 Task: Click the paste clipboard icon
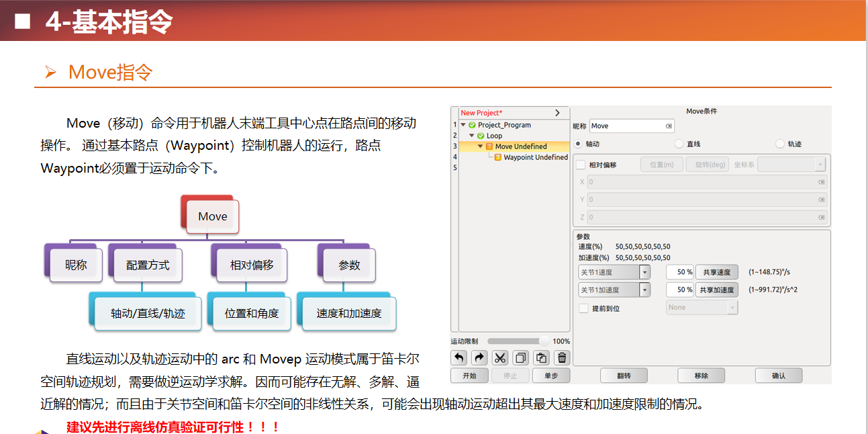pyautogui.click(x=542, y=358)
